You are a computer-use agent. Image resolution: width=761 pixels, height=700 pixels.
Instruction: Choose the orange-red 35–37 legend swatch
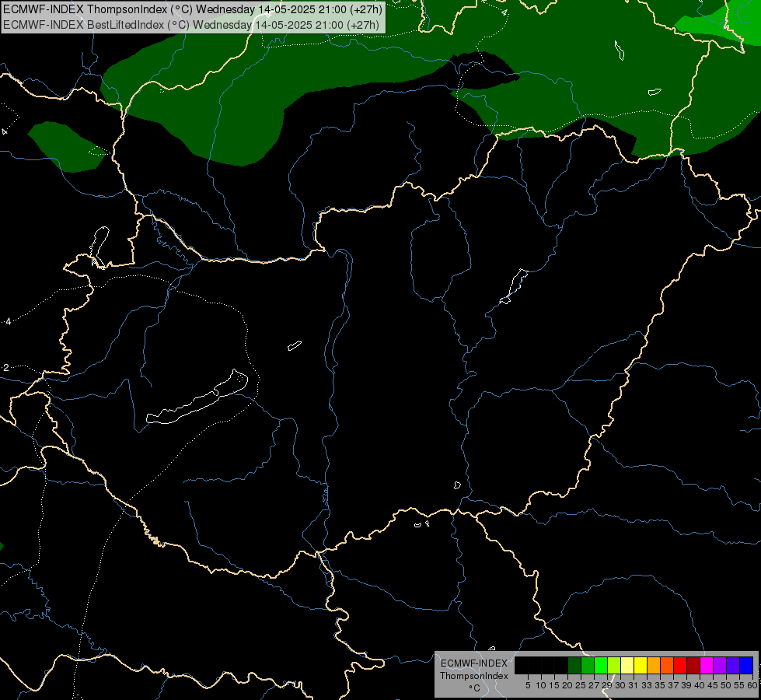667,665
